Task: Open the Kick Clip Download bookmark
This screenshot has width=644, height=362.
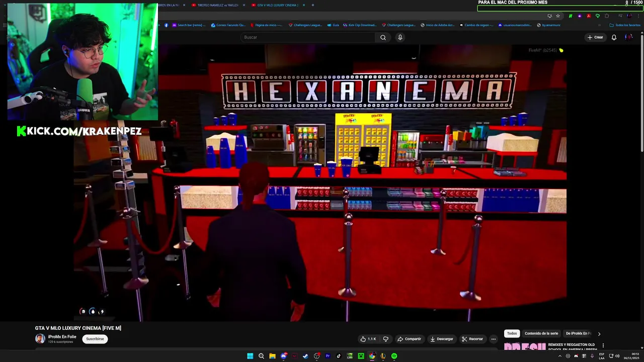Action: [360, 25]
